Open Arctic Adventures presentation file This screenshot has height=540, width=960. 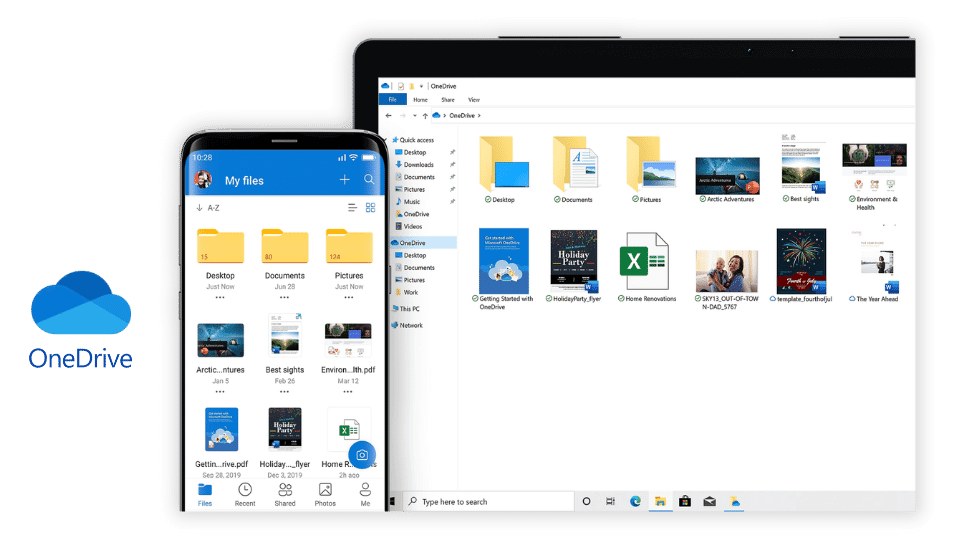click(727, 180)
